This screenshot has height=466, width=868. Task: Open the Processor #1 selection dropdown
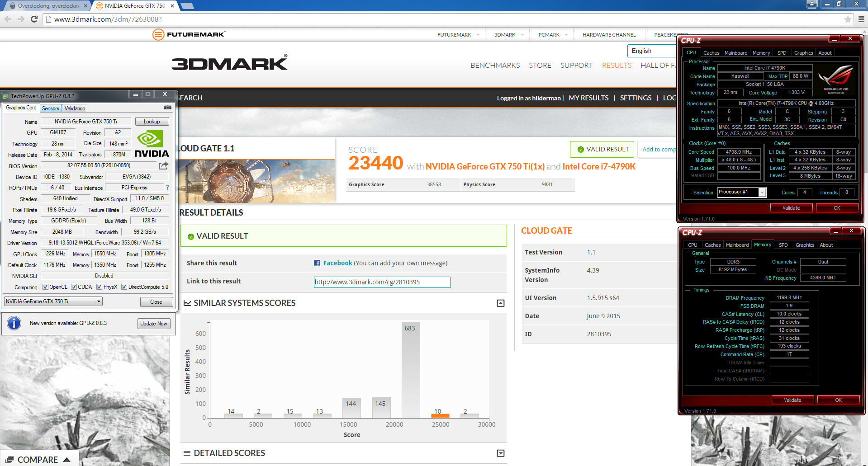(742, 192)
